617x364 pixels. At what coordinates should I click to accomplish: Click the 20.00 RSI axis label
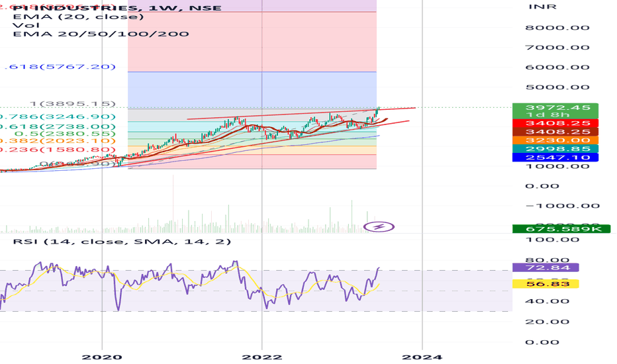pyautogui.click(x=547, y=322)
